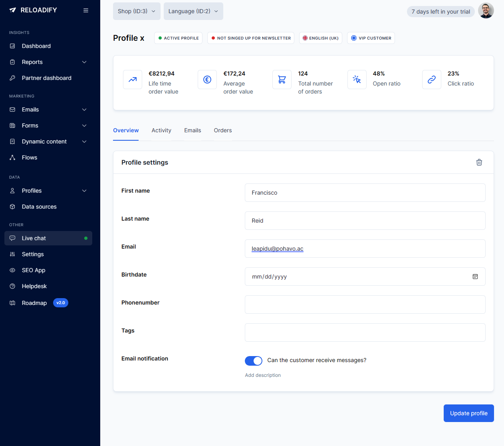Open the sidebar hamburger menu
The width and height of the screenshot is (504, 446).
86,10
